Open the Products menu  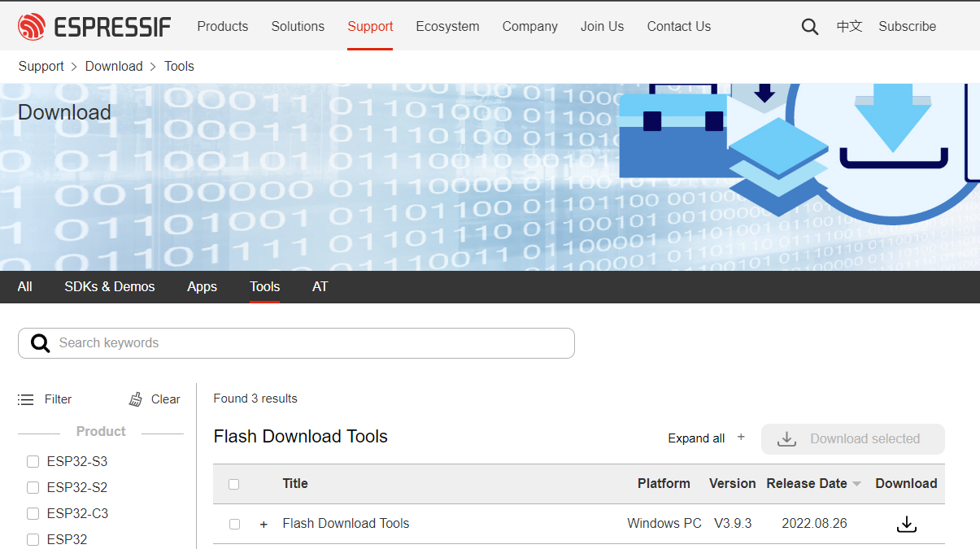tap(222, 26)
